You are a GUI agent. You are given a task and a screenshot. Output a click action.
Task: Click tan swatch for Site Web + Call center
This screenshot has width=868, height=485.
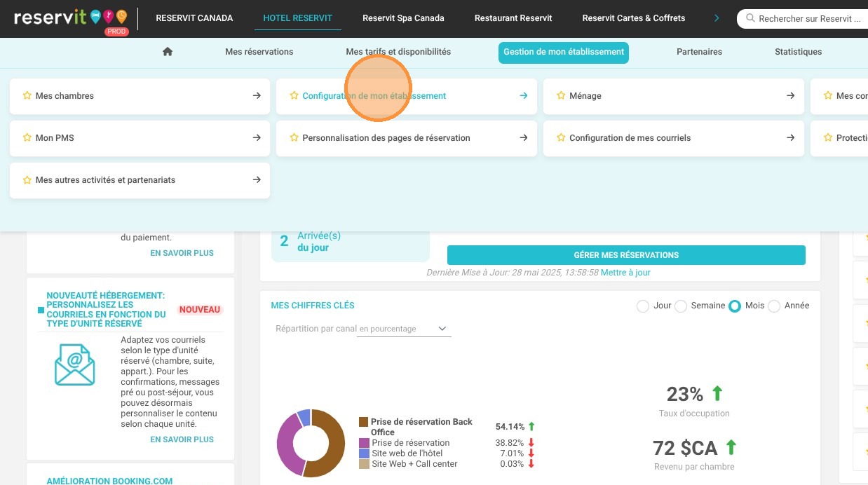[x=364, y=464]
